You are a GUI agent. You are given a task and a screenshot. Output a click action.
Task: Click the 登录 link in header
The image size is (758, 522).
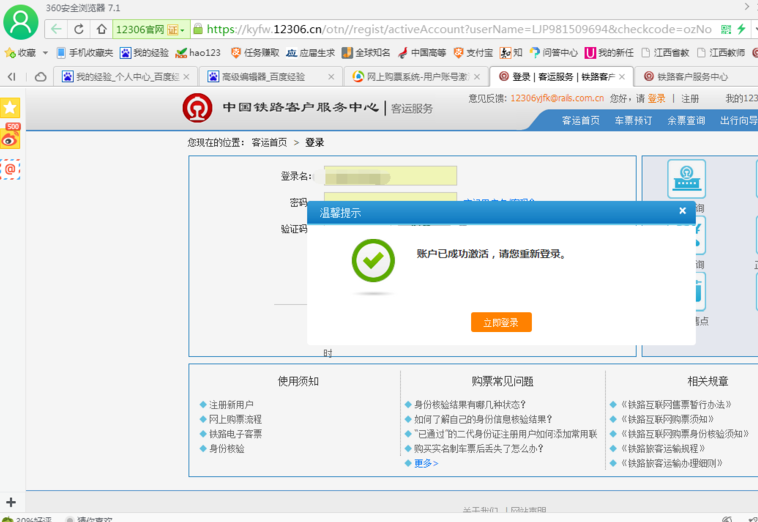coord(656,99)
